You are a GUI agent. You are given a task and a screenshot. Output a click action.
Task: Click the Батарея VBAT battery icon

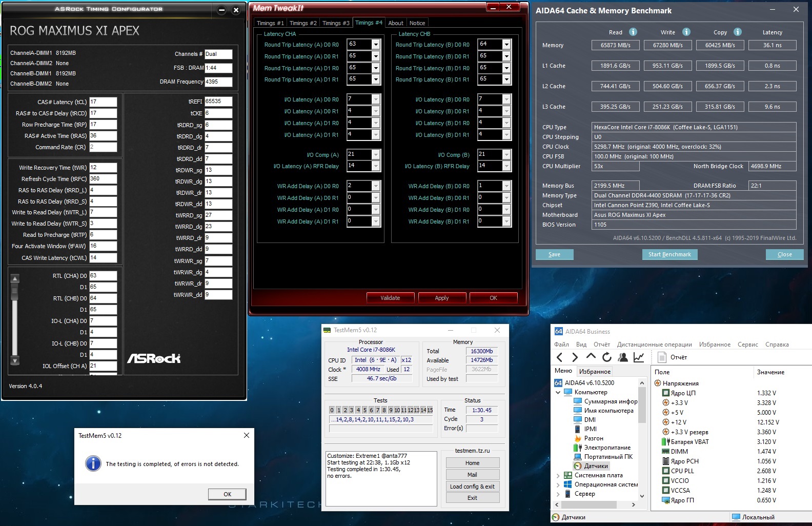(x=666, y=441)
